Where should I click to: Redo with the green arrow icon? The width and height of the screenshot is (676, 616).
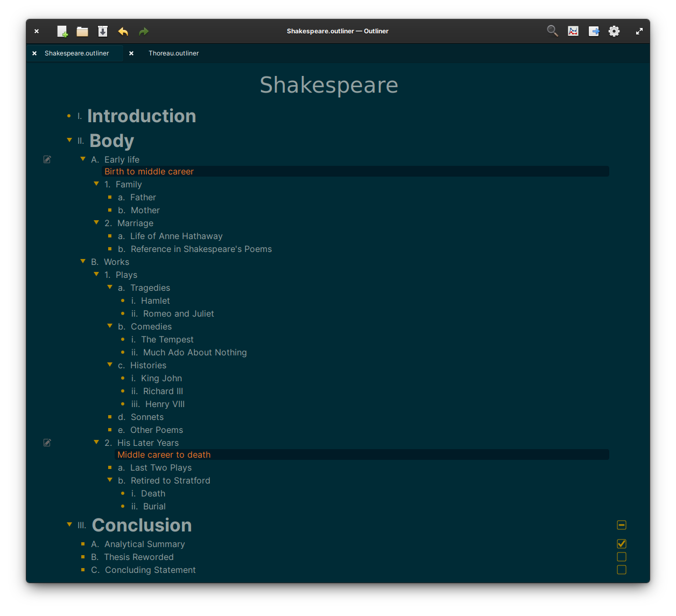[144, 31]
